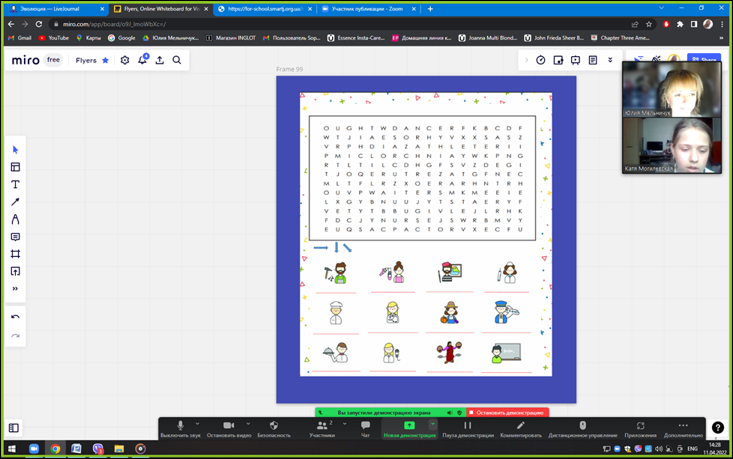Viewport: 733px width, 459px height.
Task: Select the Frame tool in left toolbar
Action: [15, 254]
